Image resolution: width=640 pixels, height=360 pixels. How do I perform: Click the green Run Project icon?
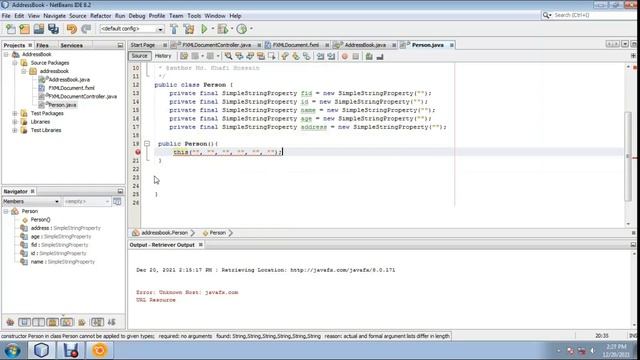(x=204, y=29)
